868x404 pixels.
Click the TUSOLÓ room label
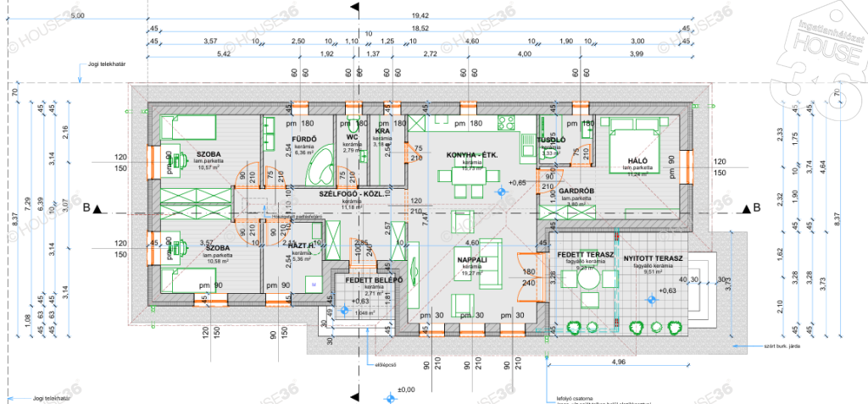(551, 140)
